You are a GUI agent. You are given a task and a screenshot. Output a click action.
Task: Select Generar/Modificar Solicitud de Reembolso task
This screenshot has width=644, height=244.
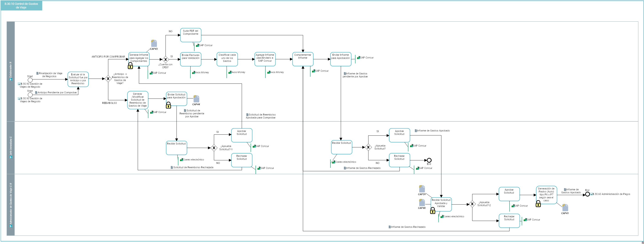(138, 100)
